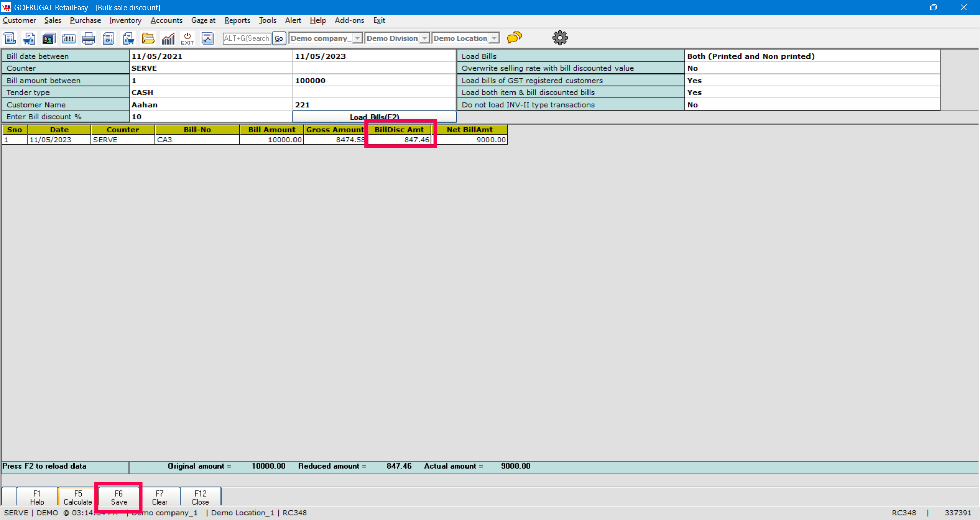Open the Sales menu
This screenshot has width=980, height=520.
coord(53,20)
